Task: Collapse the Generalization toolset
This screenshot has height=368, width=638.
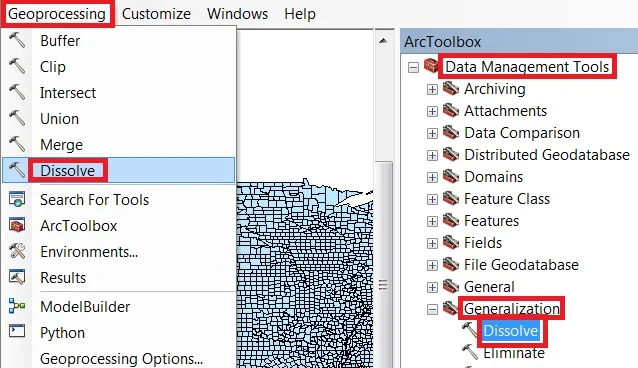Action: [432, 309]
